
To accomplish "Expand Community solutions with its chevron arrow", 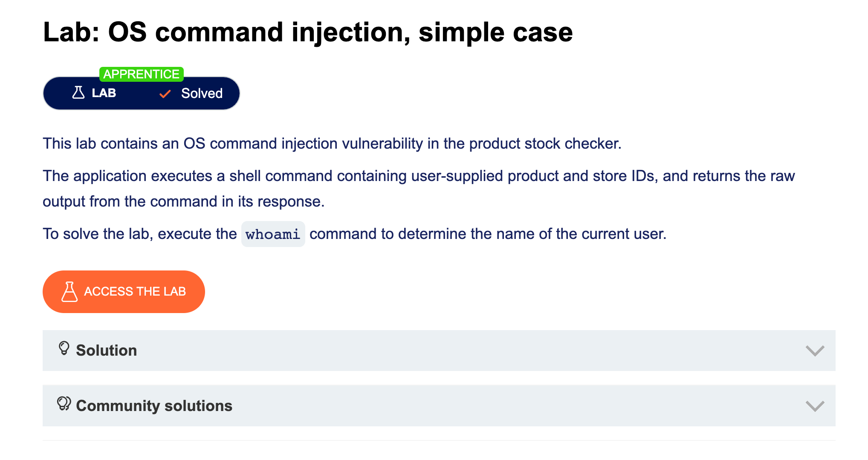I will click(815, 406).
